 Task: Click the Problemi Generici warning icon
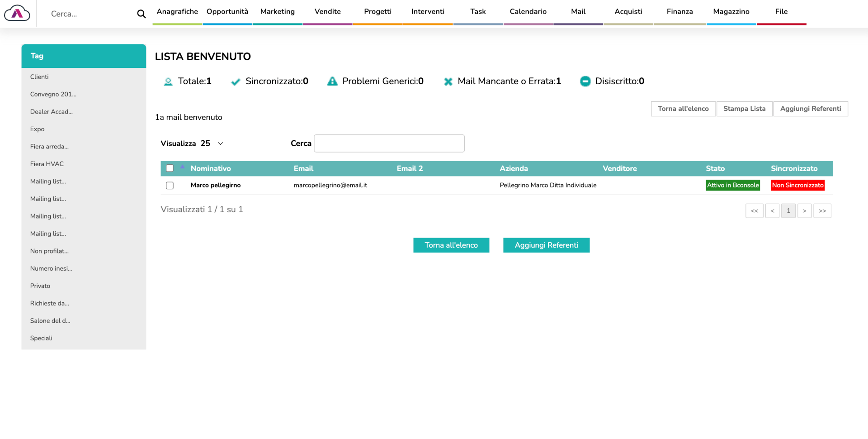(x=332, y=81)
